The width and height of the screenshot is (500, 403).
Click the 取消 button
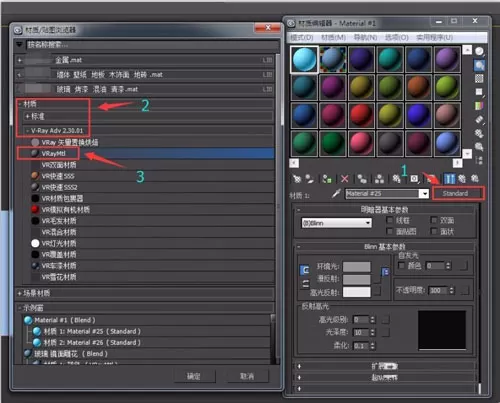pyautogui.click(x=247, y=376)
